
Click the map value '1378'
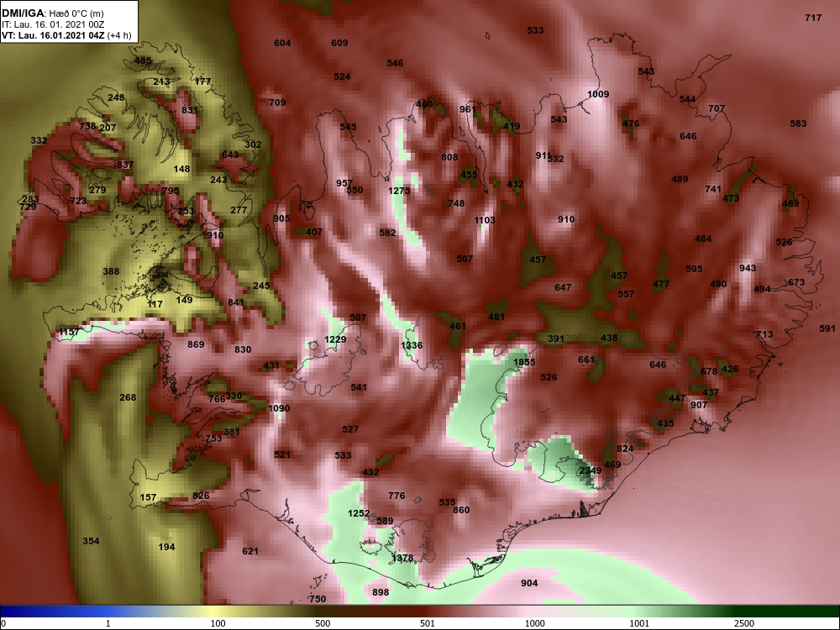[402, 559]
